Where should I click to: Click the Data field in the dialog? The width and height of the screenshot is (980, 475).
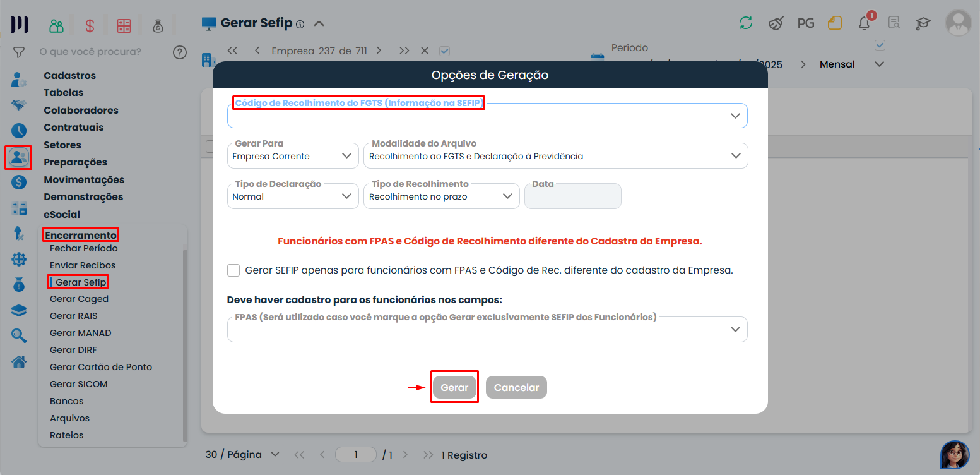[x=573, y=196]
